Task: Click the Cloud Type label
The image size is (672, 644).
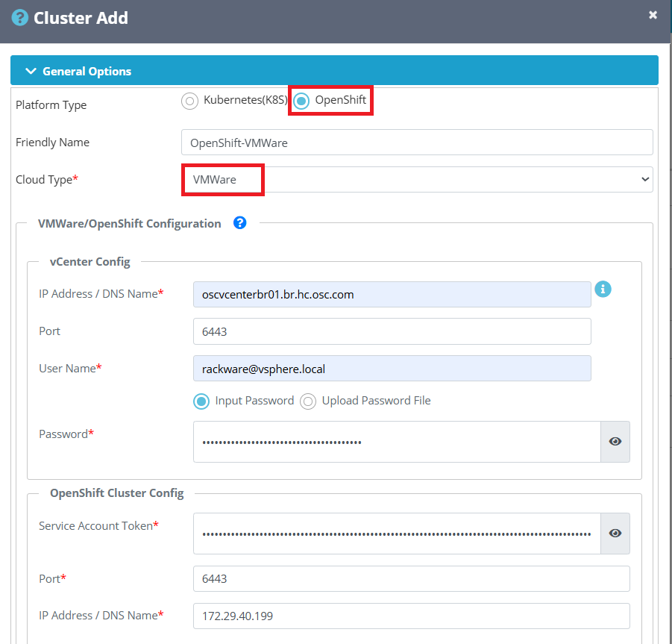Action: (x=47, y=179)
